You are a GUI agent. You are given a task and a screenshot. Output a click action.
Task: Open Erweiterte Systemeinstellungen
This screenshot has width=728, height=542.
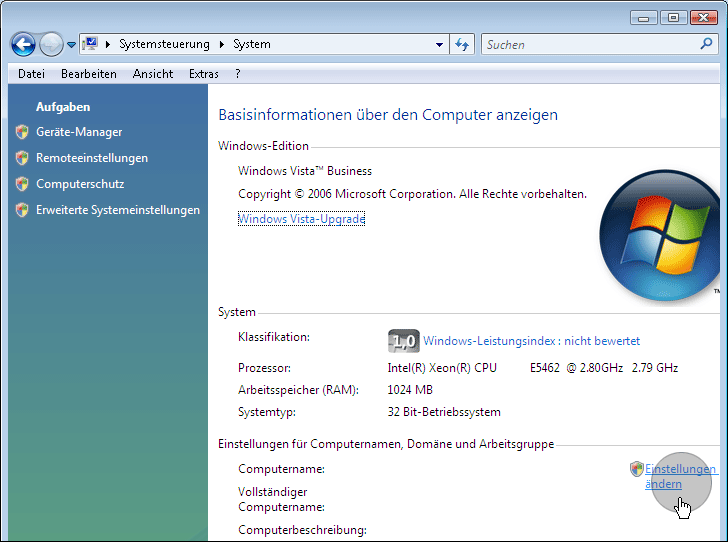pos(118,210)
